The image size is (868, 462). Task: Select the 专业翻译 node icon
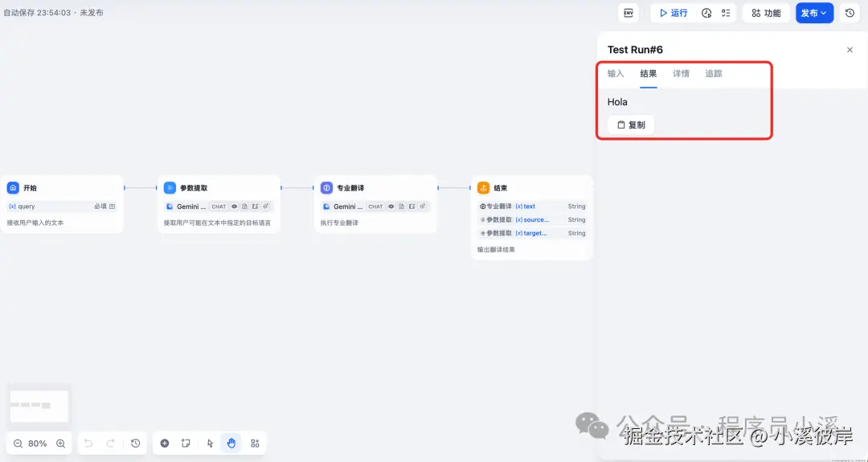pos(326,187)
